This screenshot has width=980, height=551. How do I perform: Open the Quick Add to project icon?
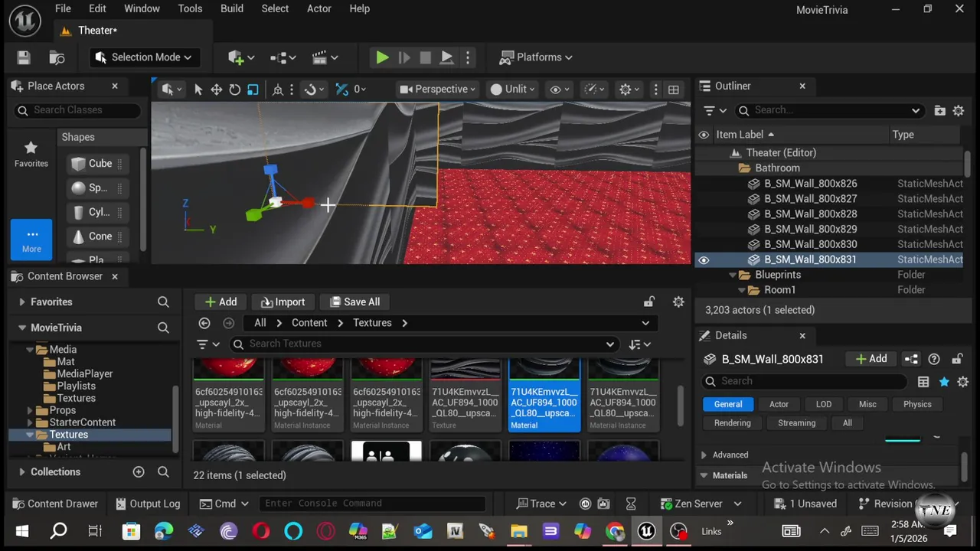(240, 57)
